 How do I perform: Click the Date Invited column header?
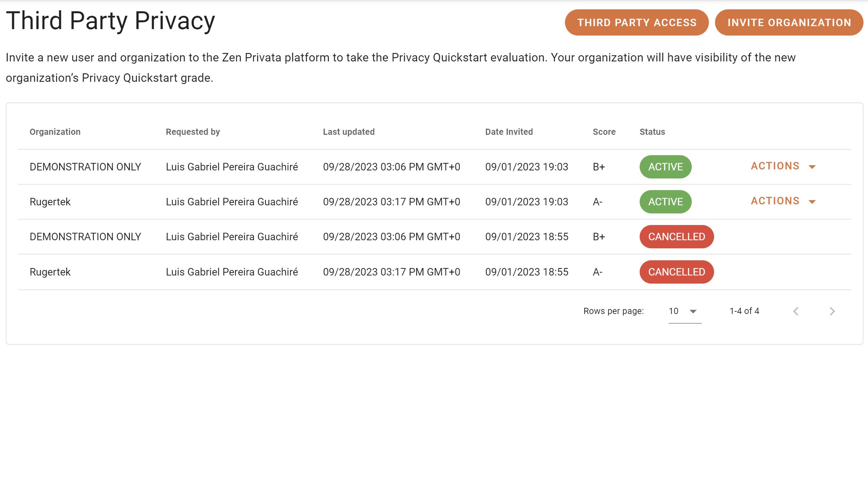509,132
